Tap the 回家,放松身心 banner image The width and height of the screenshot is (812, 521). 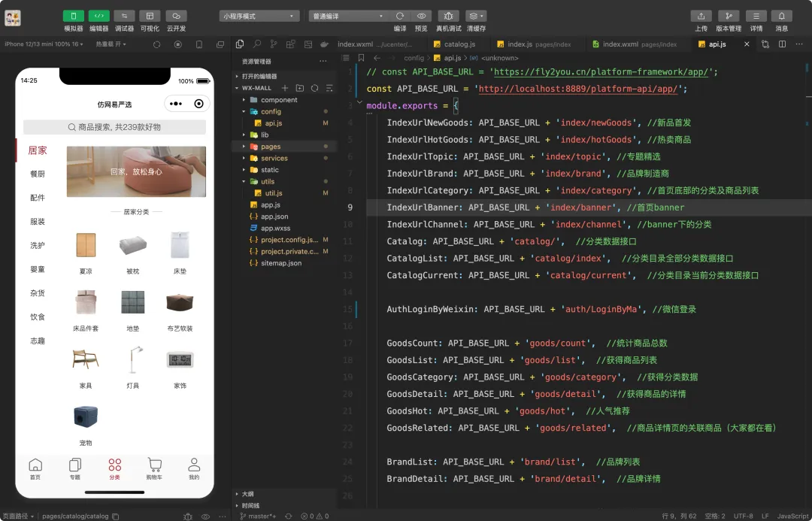click(x=136, y=171)
